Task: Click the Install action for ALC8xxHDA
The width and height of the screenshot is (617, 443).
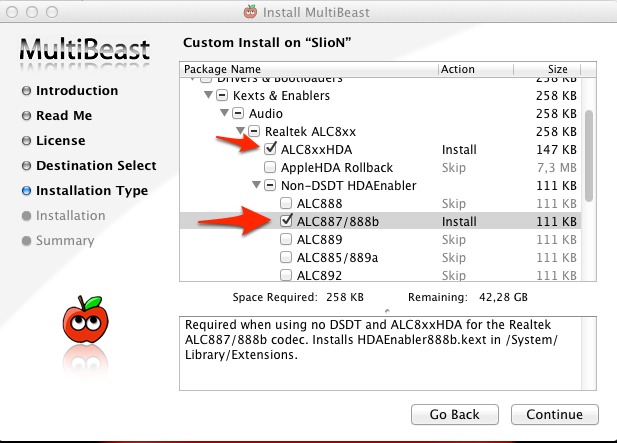Action: [x=459, y=150]
